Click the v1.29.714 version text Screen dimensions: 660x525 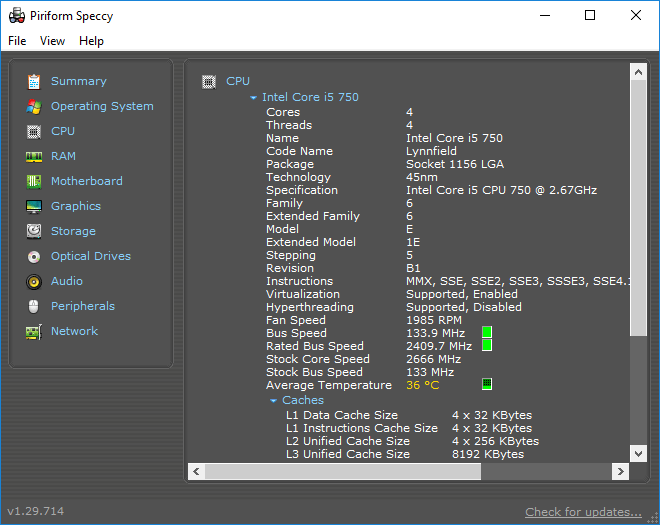[36, 511]
